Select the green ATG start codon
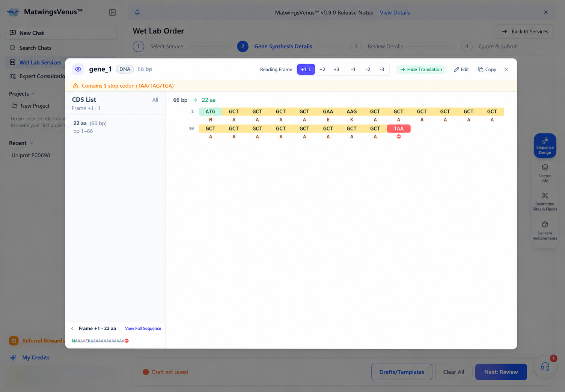Image resolution: width=565 pixels, height=392 pixels. (x=210, y=112)
